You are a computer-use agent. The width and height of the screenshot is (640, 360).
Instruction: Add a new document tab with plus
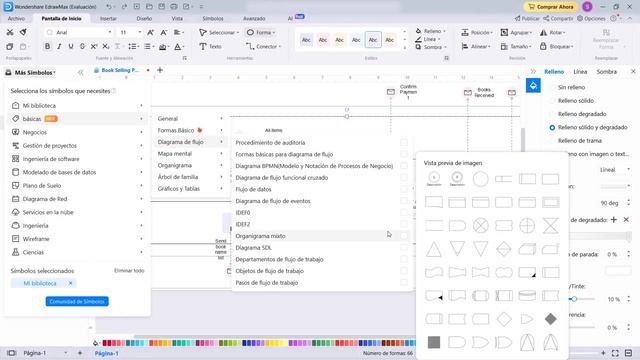click(x=160, y=70)
